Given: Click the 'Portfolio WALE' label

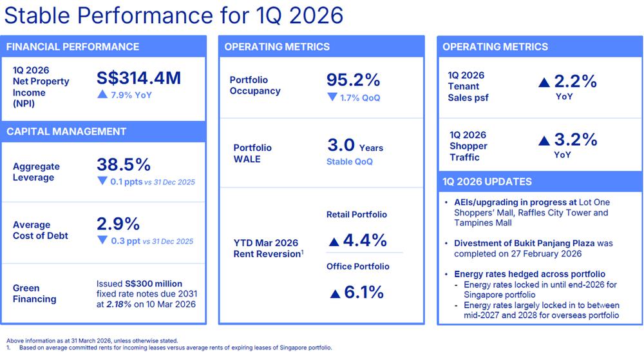Looking at the screenshot, I should [x=252, y=153].
